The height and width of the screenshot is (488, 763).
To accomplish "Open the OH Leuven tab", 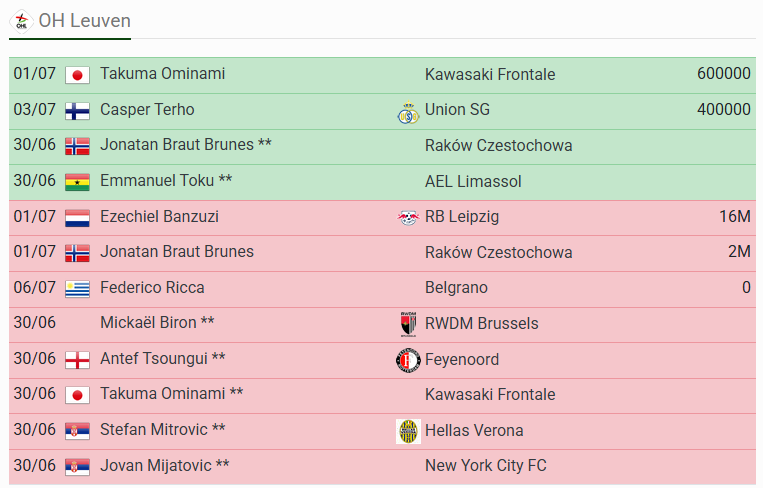I will coord(70,21).
